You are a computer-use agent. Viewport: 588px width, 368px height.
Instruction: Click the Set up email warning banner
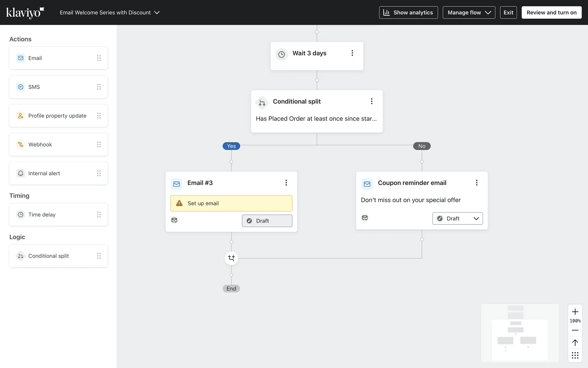point(231,203)
